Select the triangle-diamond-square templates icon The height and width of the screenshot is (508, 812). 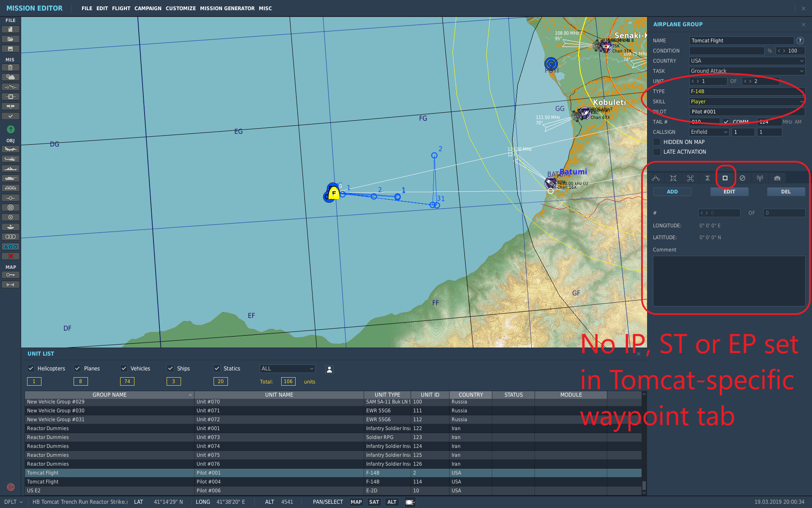11,246
